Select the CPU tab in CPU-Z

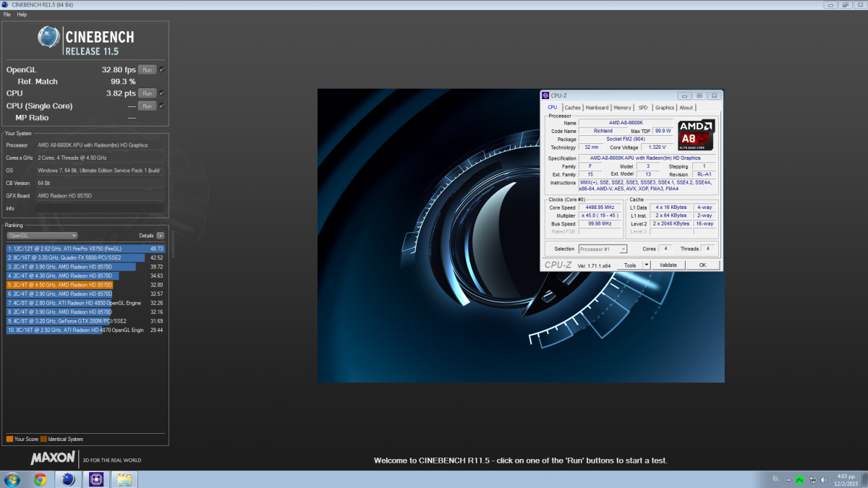pyautogui.click(x=553, y=107)
